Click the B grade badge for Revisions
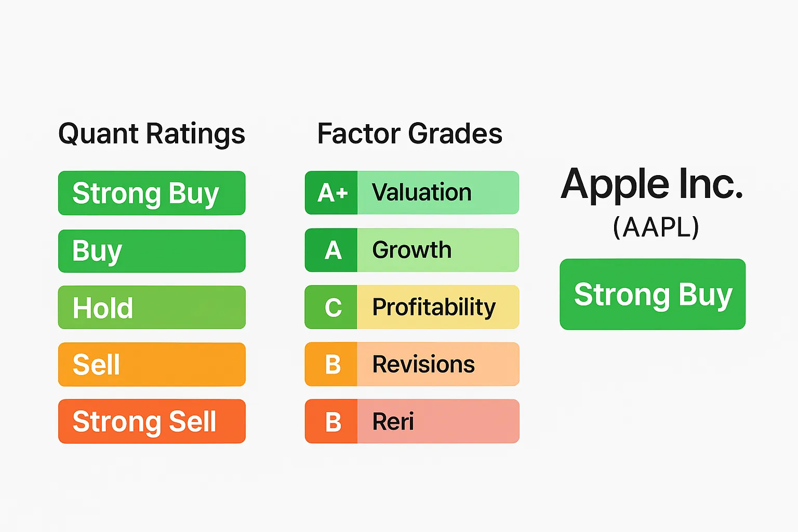798x532 pixels. (331, 364)
